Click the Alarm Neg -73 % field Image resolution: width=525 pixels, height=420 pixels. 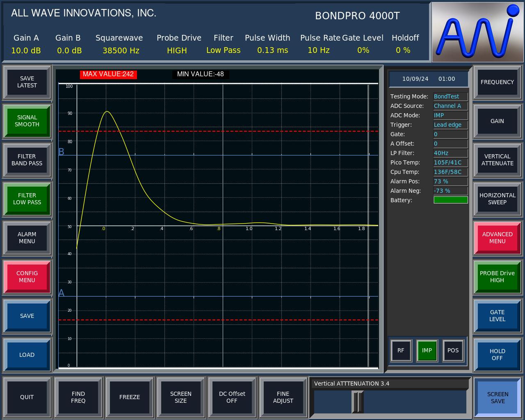[x=450, y=191]
